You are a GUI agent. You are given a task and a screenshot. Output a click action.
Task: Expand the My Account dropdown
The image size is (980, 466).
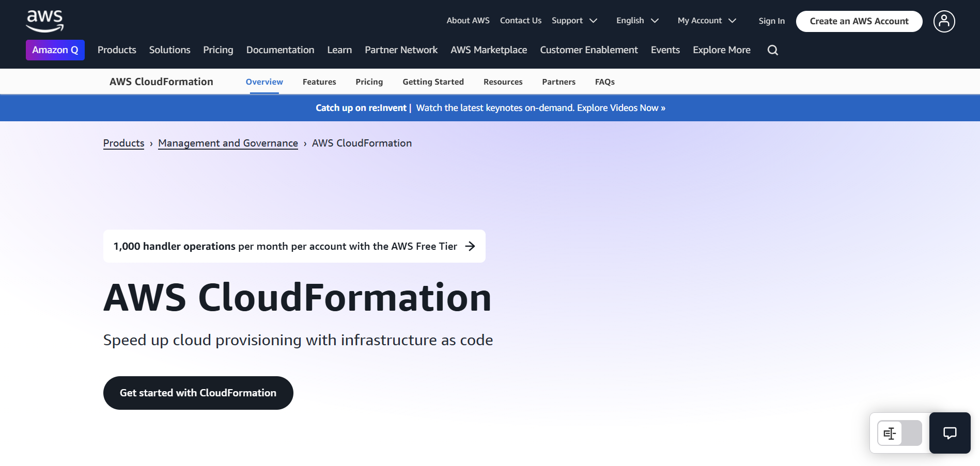707,21
